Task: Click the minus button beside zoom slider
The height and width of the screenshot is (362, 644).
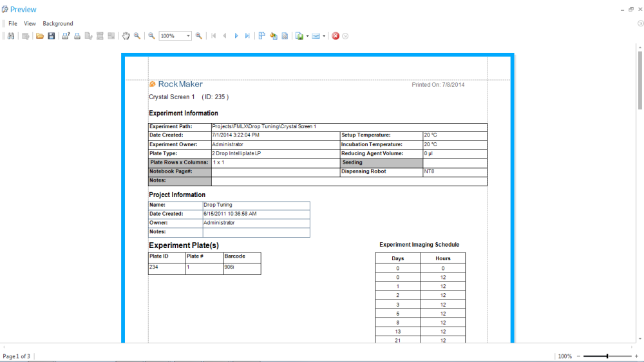Action: [x=578, y=356]
